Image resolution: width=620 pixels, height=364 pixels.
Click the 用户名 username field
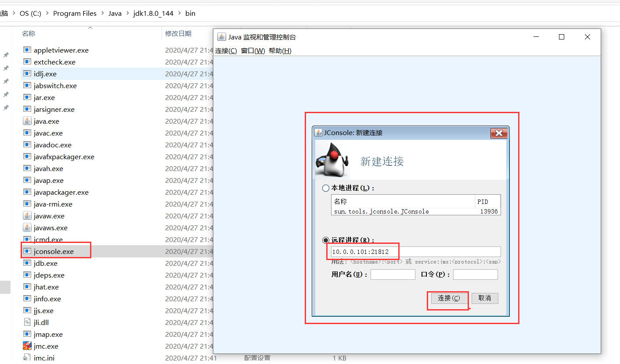[393, 275]
